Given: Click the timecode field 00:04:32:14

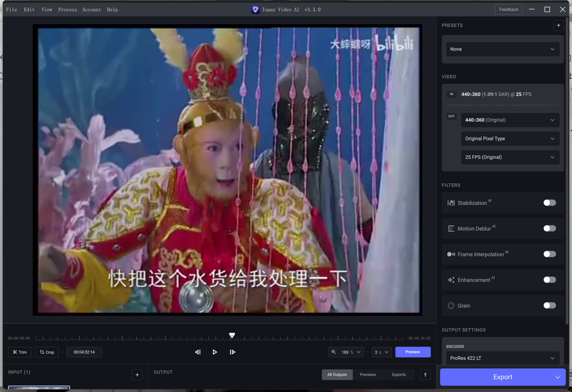Looking at the screenshot, I should (x=84, y=352).
